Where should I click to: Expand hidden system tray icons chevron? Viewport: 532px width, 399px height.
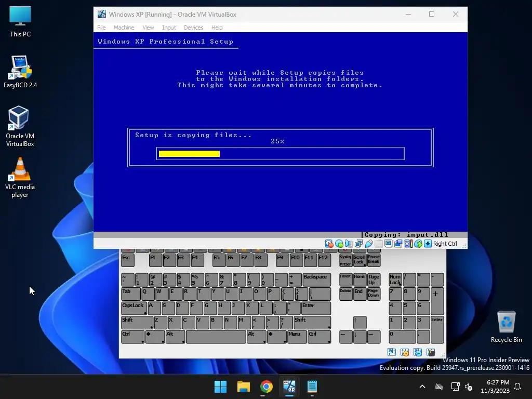(422, 387)
